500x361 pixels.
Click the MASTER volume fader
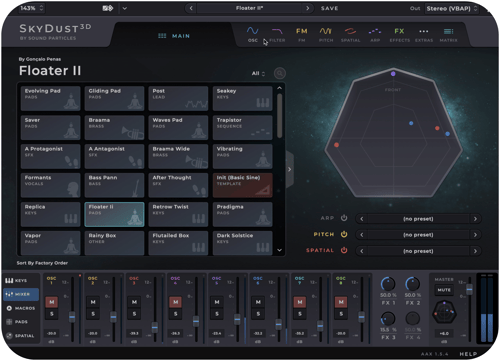coord(469,289)
